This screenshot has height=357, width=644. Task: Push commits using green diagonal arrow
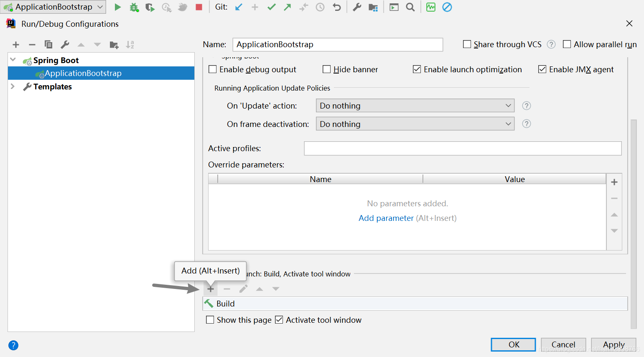pos(288,7)
